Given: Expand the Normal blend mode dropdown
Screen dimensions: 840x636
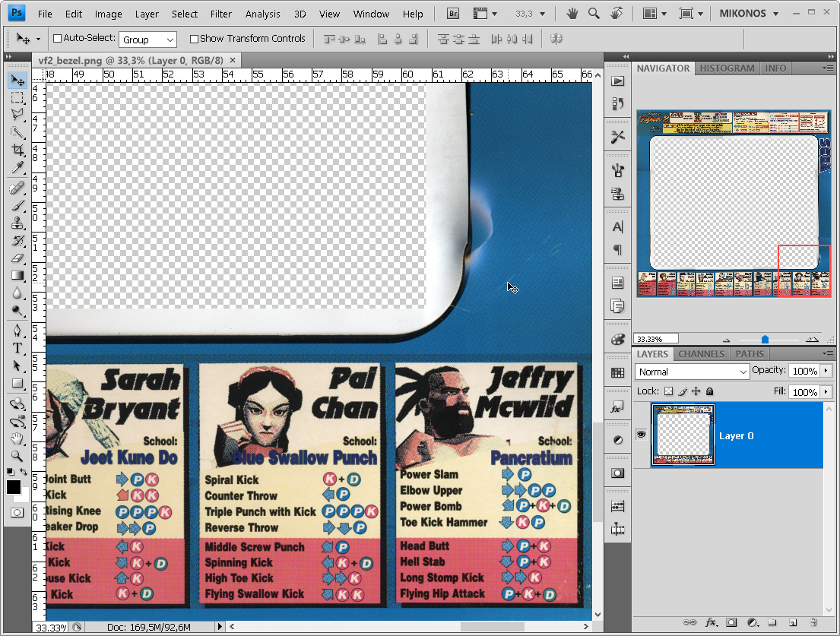Looking at the screenshot, I should [692, 372].
